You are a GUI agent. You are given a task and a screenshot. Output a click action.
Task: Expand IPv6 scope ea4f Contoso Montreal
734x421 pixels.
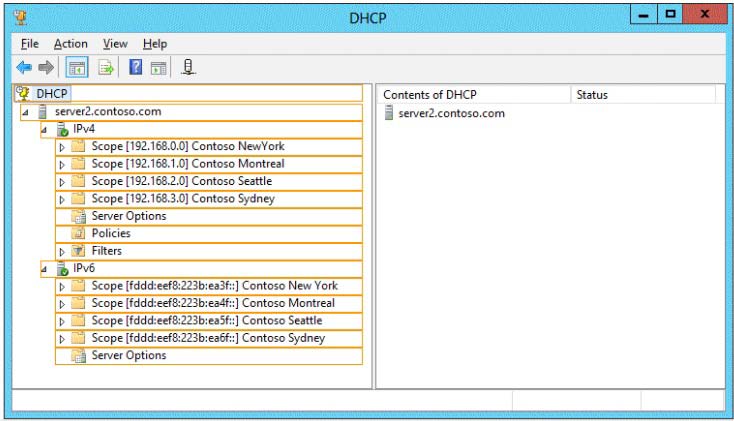62,304
